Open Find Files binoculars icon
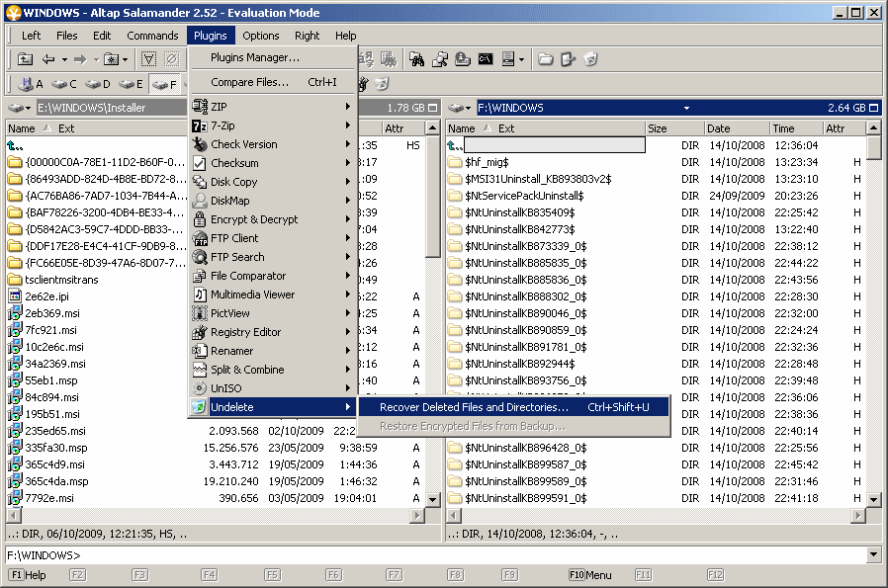The height and width of the screenshot is (588, 888). point(417,59)
